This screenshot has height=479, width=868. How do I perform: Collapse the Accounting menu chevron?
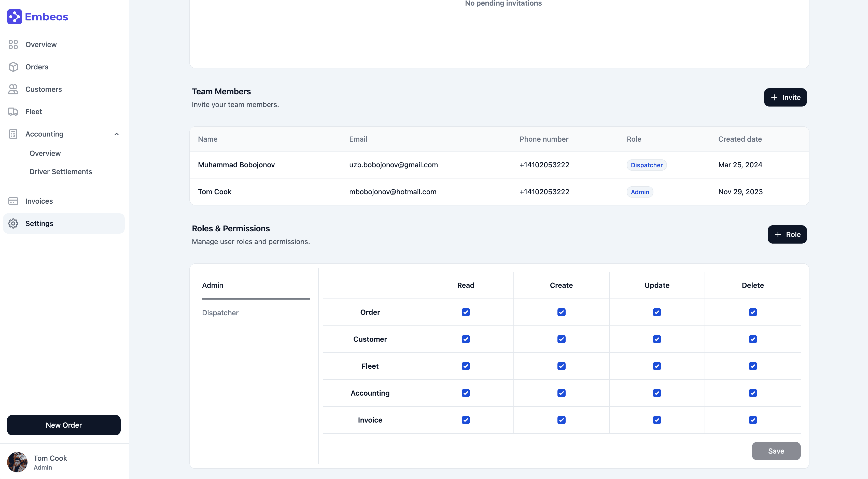[117, 134]
